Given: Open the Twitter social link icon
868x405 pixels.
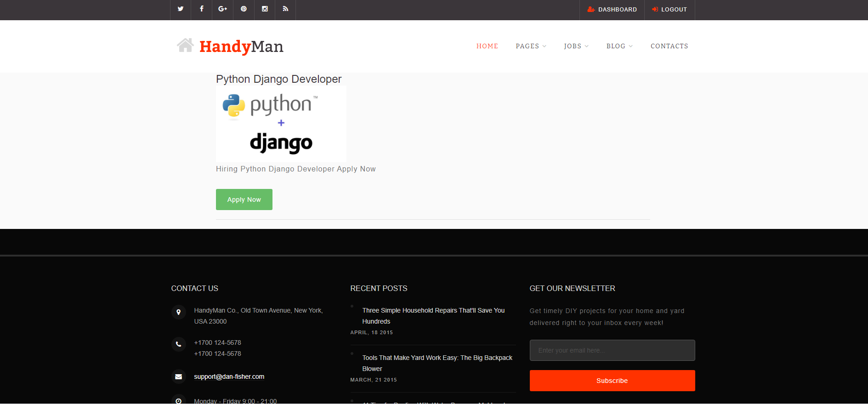Looking at the screenshot, I should tap(181, 9).
